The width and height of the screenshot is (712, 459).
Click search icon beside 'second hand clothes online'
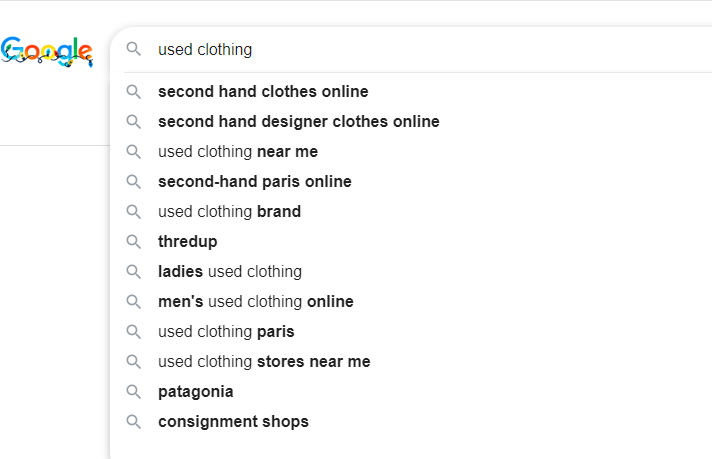coord(134,92)
